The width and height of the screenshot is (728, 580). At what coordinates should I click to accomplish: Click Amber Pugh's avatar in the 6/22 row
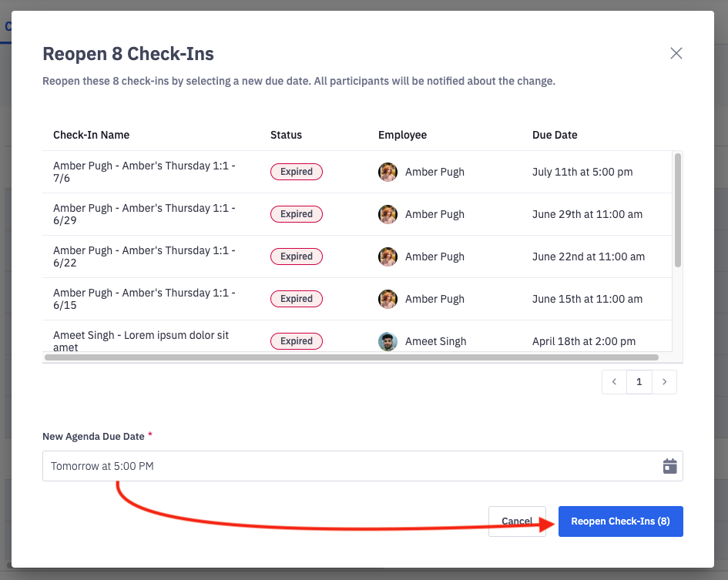click(x=387, y=256)
